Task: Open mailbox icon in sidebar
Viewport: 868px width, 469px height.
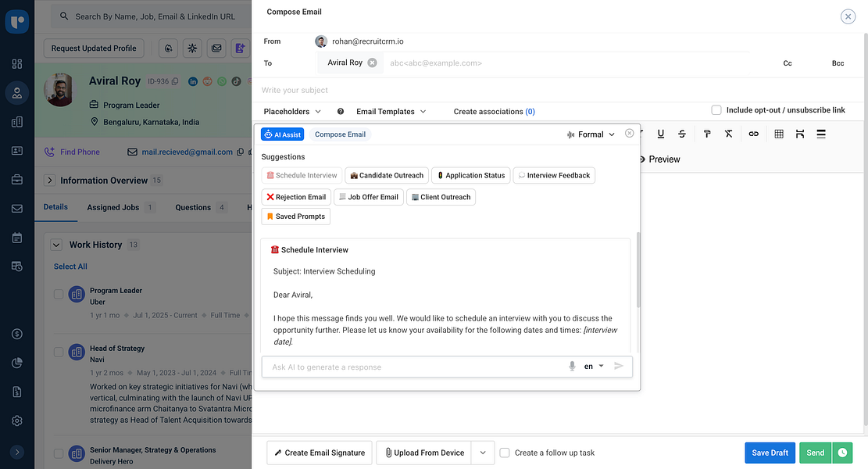Action: pyautogui.click(x=17, y=209)
